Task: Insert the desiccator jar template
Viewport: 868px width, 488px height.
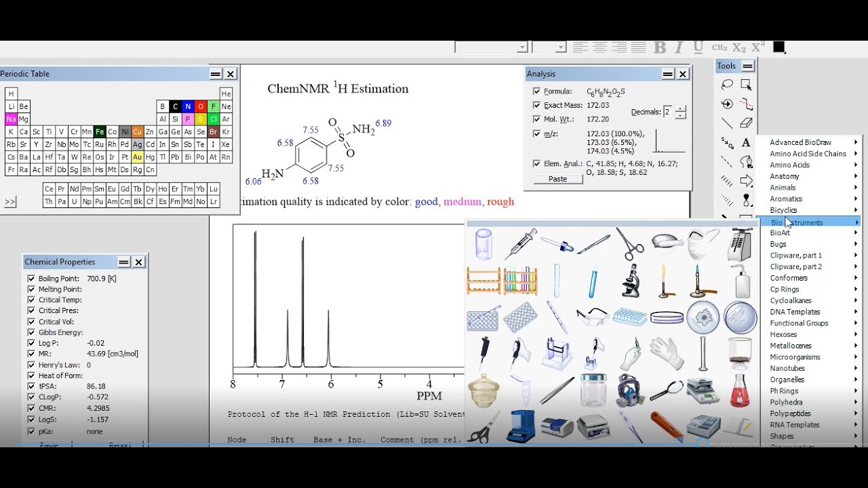Action: [x=484, y=390]
